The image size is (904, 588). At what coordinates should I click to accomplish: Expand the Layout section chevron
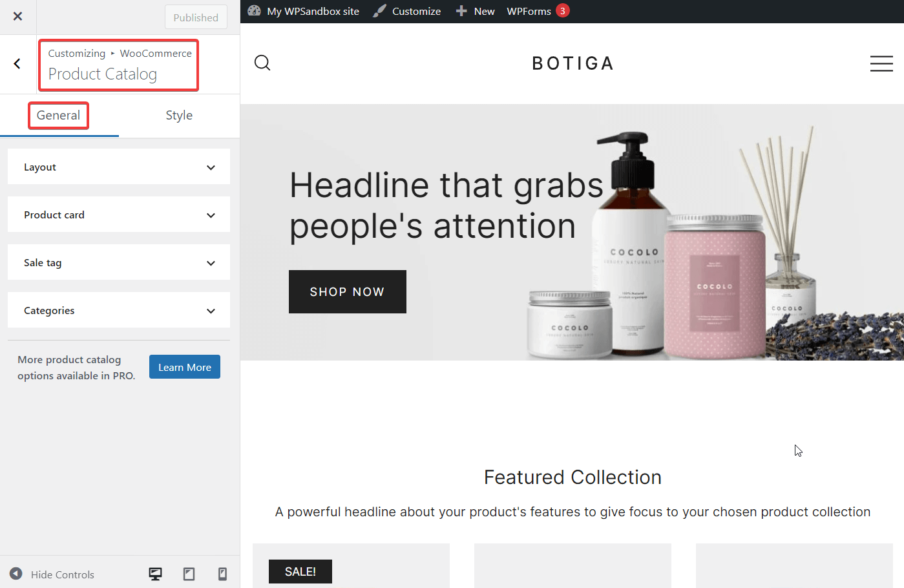click(x=211, y=167)
